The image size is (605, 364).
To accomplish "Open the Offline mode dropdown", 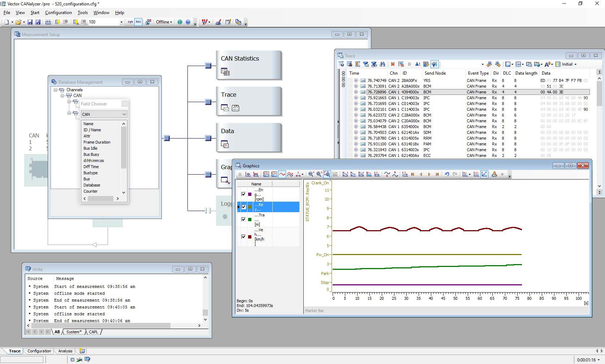I will [x=164, y=22].
